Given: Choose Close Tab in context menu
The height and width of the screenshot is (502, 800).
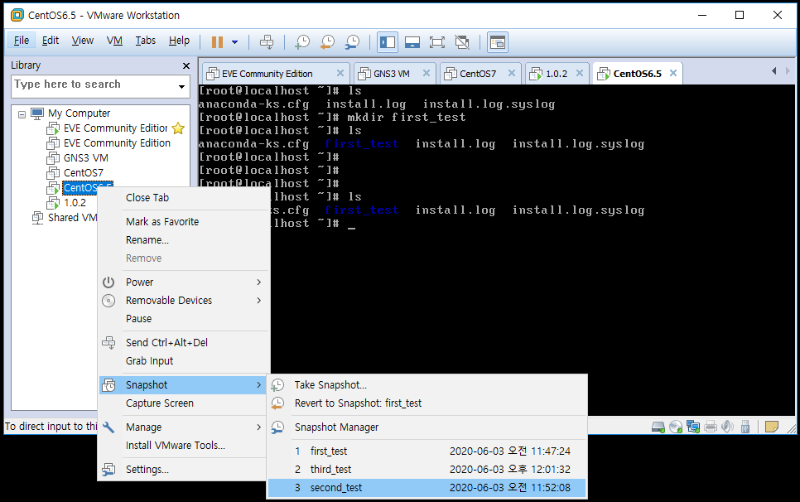Looking at the screenshot, I should (x=184, y=197).
